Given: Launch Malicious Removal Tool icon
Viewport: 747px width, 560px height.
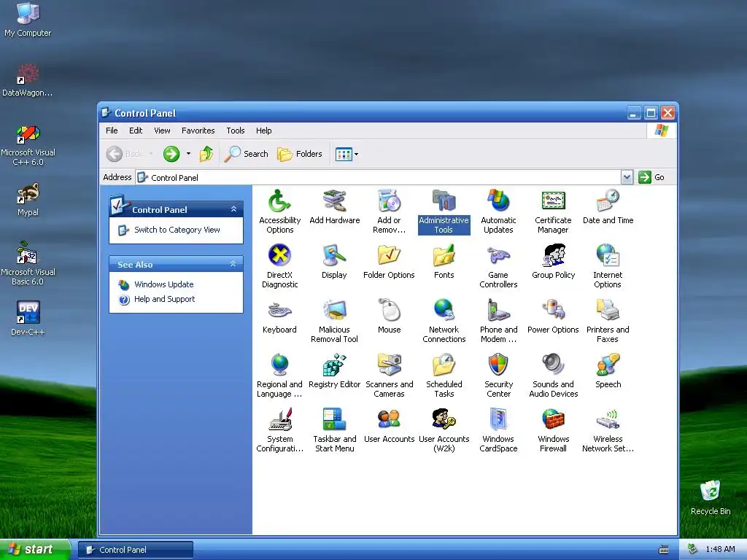Looking at the screenshot, I should pos(334,321).
